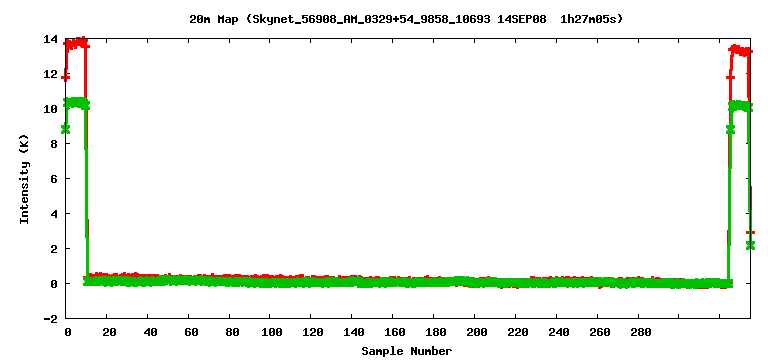The image size is (768, 360).
Task: Click the red plus marker near 12 K at left
Action: [x=66, y=77]
